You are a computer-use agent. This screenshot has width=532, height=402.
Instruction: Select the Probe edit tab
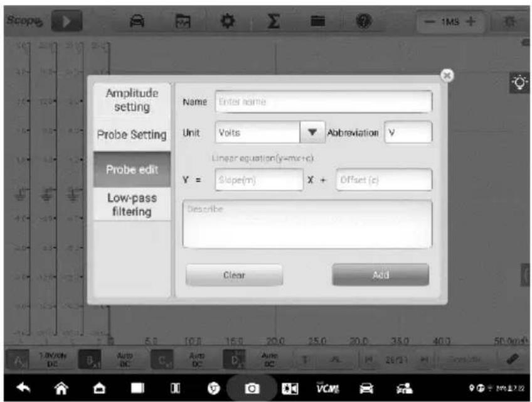(132, 170)
